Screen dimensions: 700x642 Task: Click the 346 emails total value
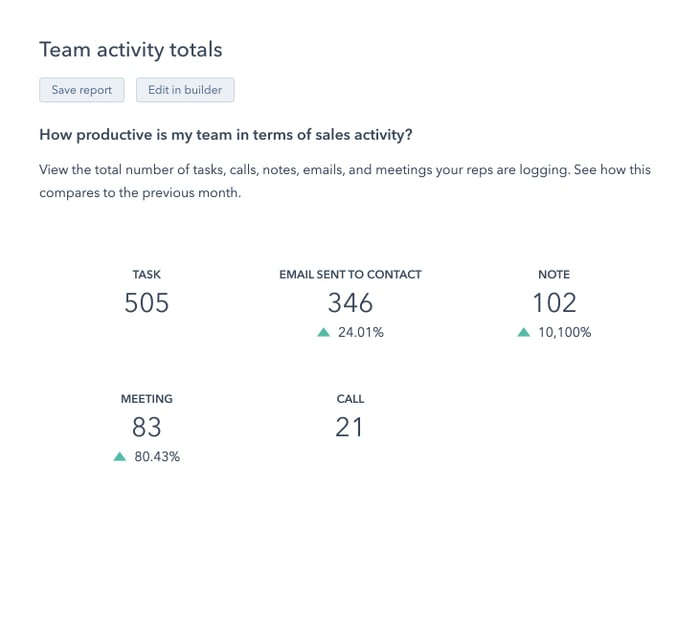[x=350, y=303]
